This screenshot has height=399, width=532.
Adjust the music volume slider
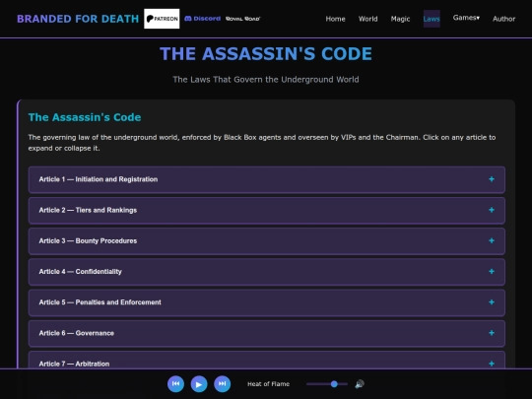[x=327, y=384]
